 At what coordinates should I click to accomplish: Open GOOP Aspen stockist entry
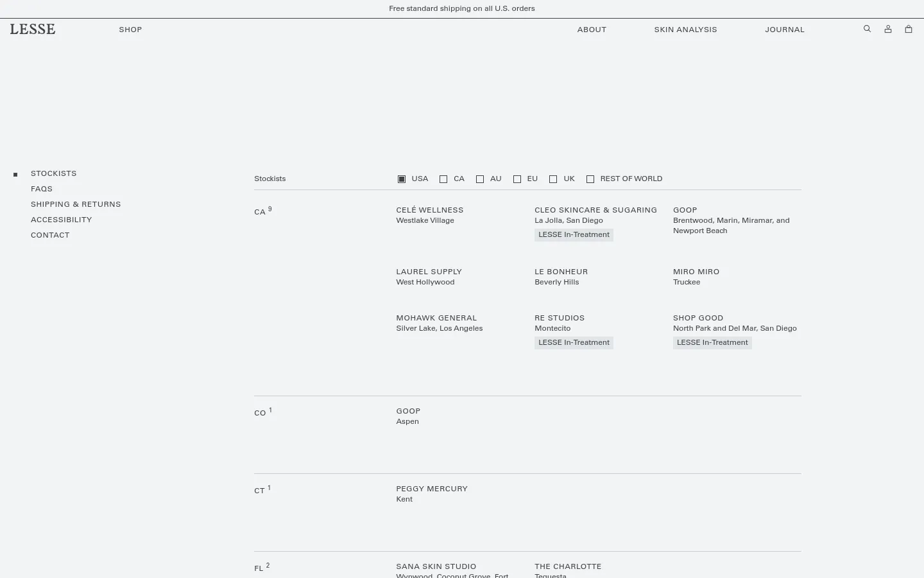(408, 411)
